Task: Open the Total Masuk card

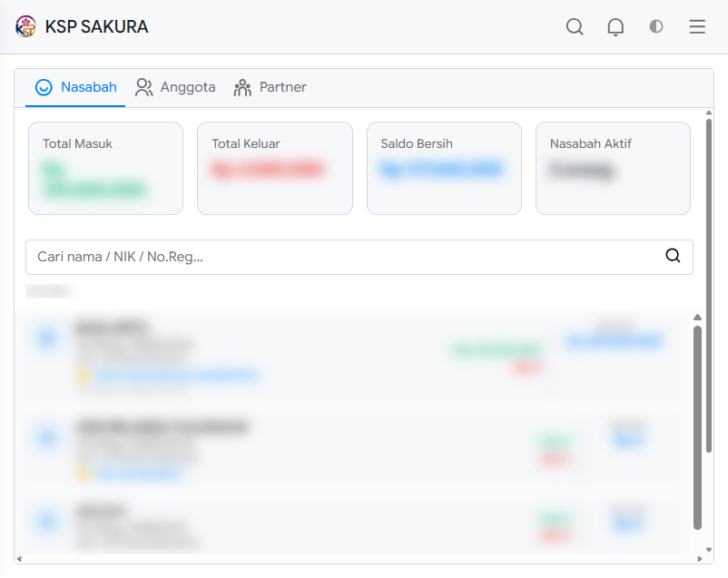Action: (105, 168)
